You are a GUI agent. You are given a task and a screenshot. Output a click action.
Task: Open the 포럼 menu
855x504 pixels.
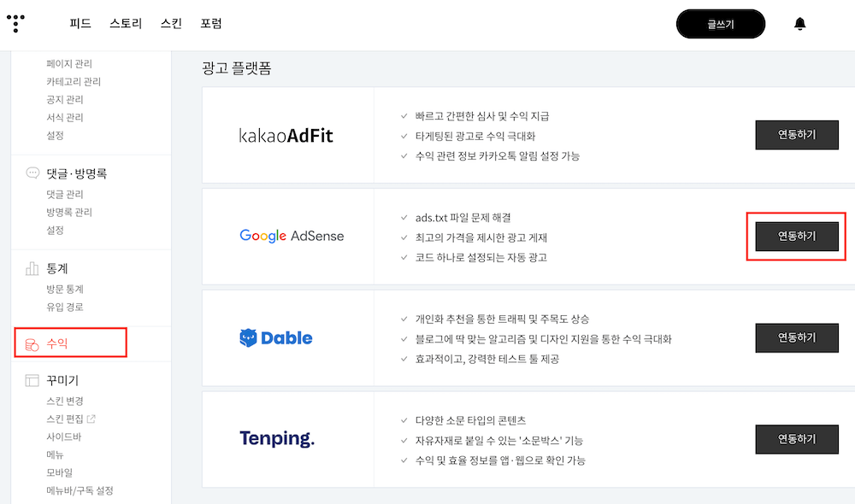(x=211, y=23)
